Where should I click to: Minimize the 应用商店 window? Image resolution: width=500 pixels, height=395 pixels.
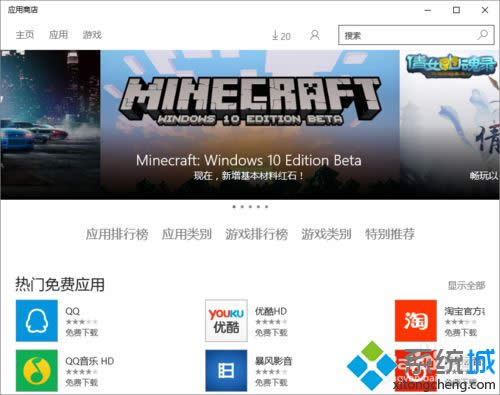point(428,10)
